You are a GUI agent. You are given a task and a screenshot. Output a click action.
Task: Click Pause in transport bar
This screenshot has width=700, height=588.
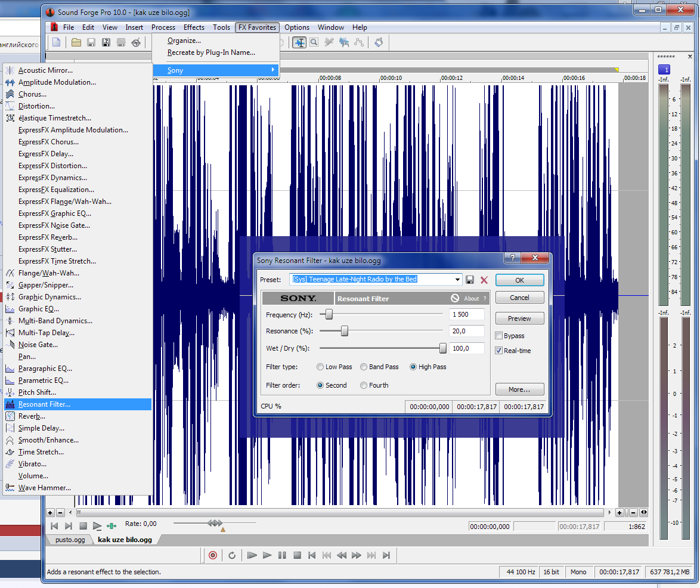coord(282,555)
